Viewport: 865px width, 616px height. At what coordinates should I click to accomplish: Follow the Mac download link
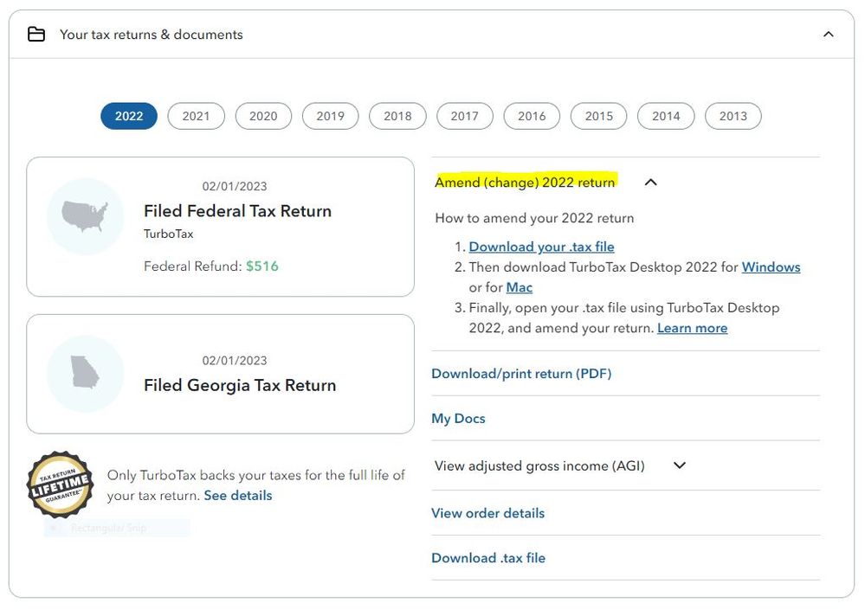[520, 287]
